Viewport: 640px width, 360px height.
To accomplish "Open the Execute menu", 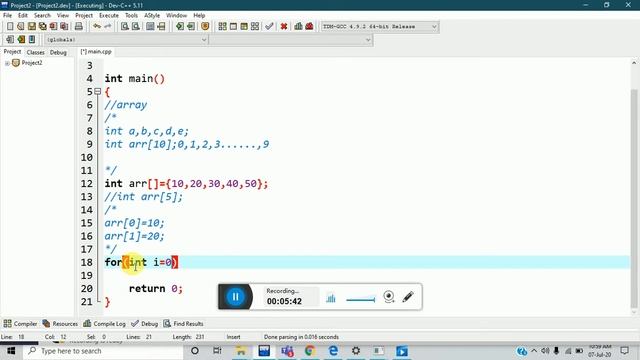I will (x=109, y=16).
